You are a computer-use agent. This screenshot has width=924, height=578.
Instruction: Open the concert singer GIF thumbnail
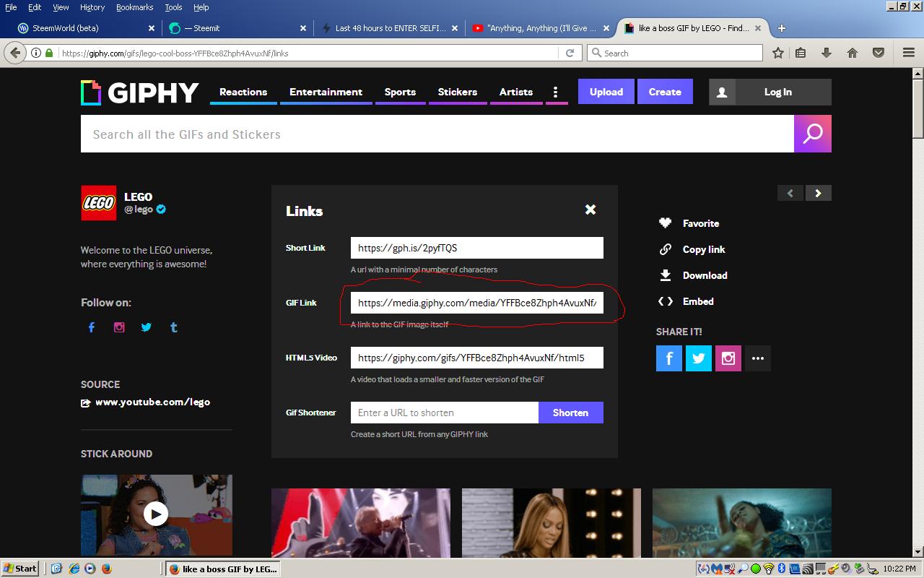tap(361, 523)
